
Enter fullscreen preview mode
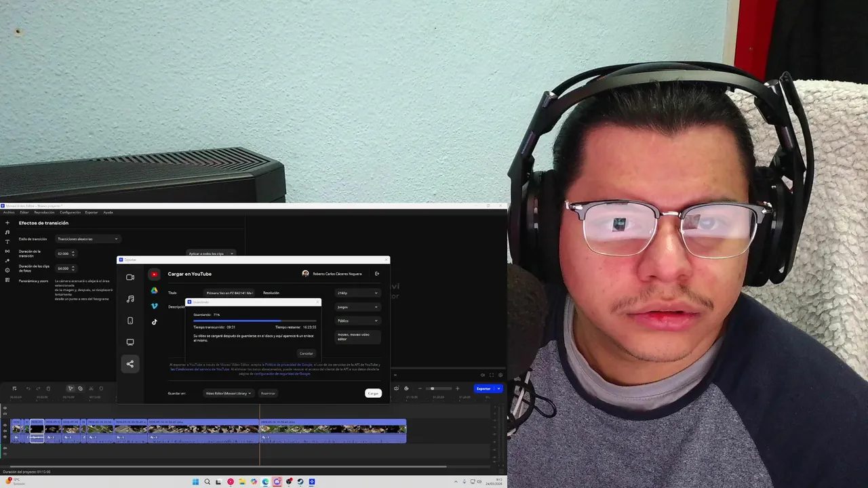(492, 375)
